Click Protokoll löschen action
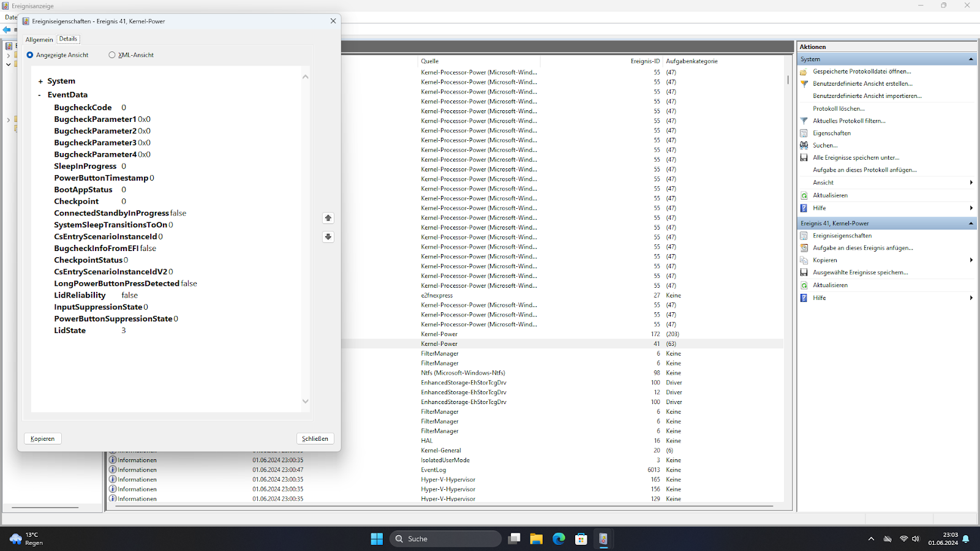 point(839,109)
